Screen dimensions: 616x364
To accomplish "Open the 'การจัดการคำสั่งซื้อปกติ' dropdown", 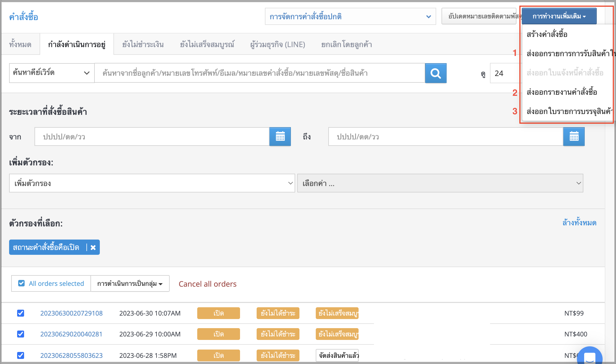I will pyautogui.click(x=350, y=17).
